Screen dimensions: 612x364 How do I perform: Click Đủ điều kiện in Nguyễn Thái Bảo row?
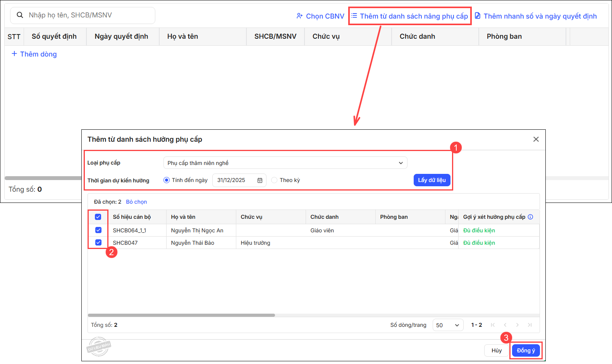coord(479,243)
